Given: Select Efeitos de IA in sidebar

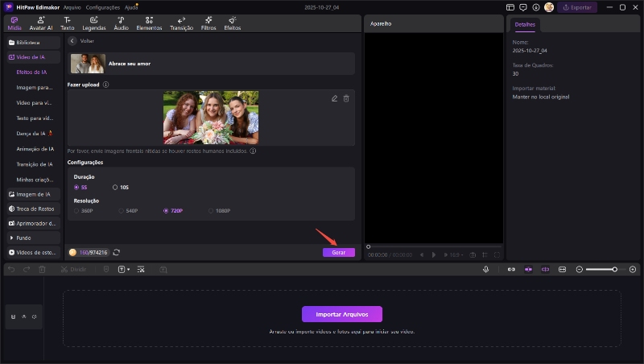Looking at the screenshot, I should [31, 72].
